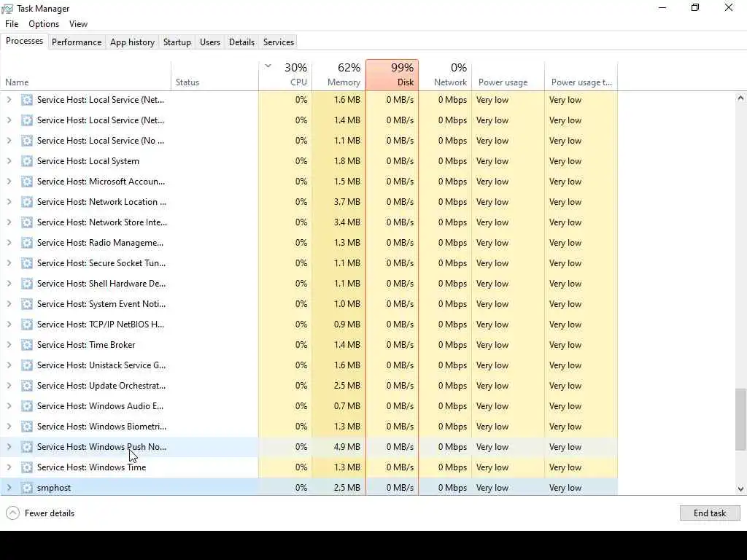Expand Service Host: Windows Push Notifications group

point(9,447)
